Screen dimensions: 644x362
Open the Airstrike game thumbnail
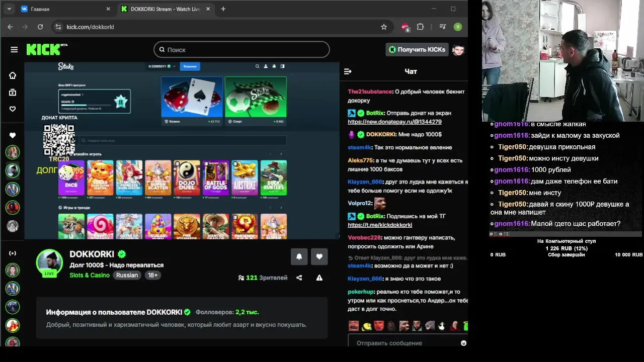[x=245, y=178]
